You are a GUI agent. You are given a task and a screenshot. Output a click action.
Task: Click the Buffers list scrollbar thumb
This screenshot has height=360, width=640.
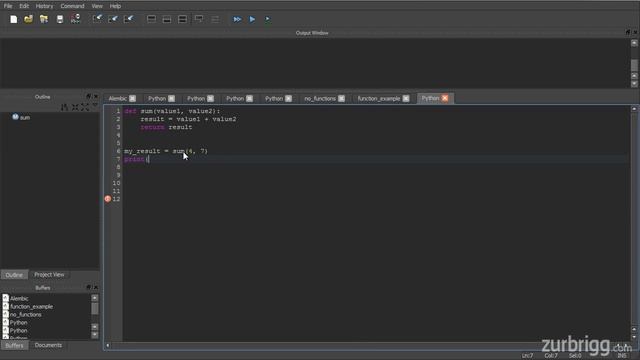pos(95,308)
